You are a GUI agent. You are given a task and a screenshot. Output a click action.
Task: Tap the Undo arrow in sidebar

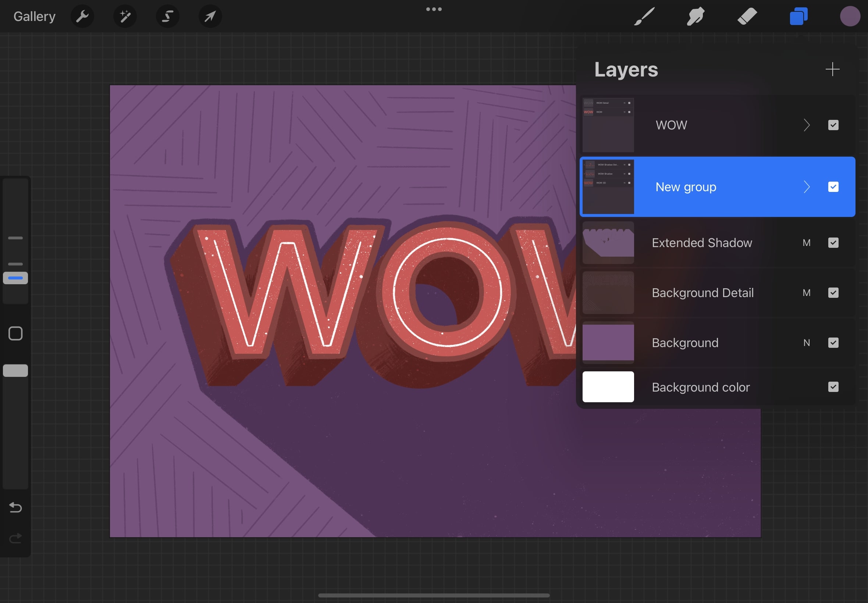[x=15, y=507]
